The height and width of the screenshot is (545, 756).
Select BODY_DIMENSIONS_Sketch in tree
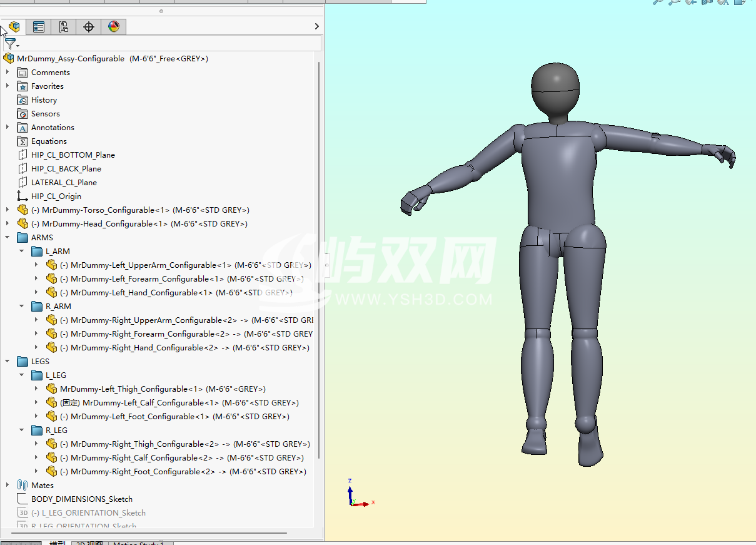(81, 499)
